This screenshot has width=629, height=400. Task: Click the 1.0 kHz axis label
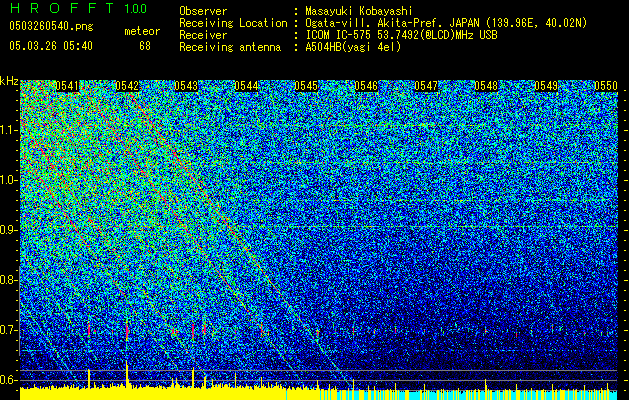click(9, 180)
